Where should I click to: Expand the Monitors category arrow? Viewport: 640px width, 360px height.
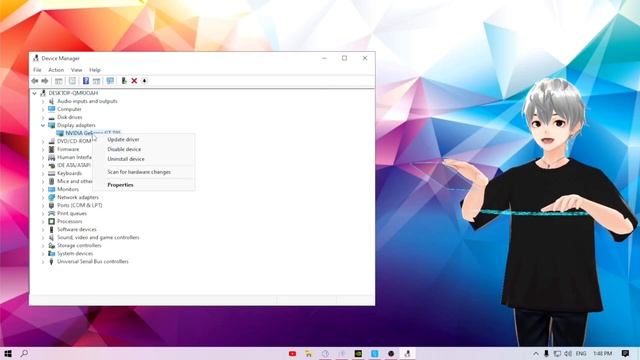(43, 189)
